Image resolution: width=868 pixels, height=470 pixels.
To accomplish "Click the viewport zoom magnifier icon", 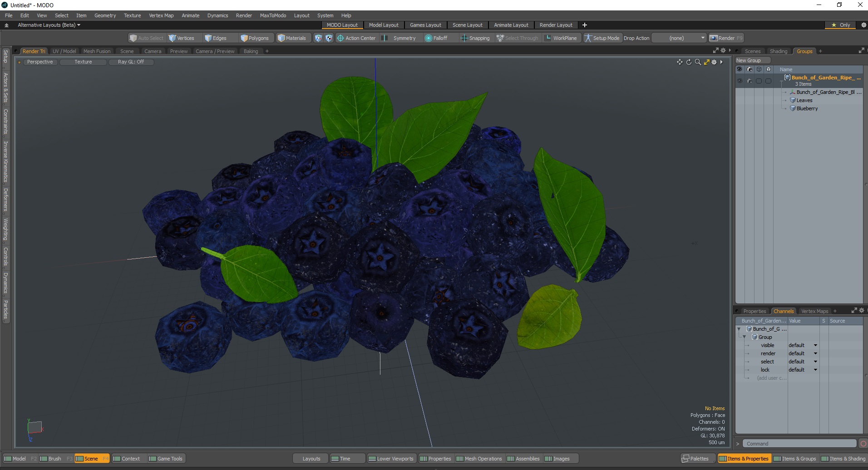I will click(x=698, y=62).
